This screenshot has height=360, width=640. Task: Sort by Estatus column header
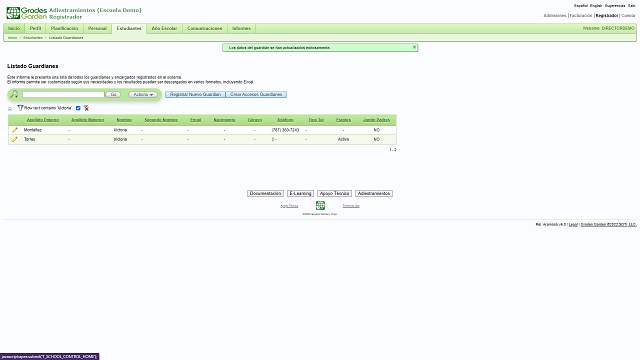click(343, 120)
